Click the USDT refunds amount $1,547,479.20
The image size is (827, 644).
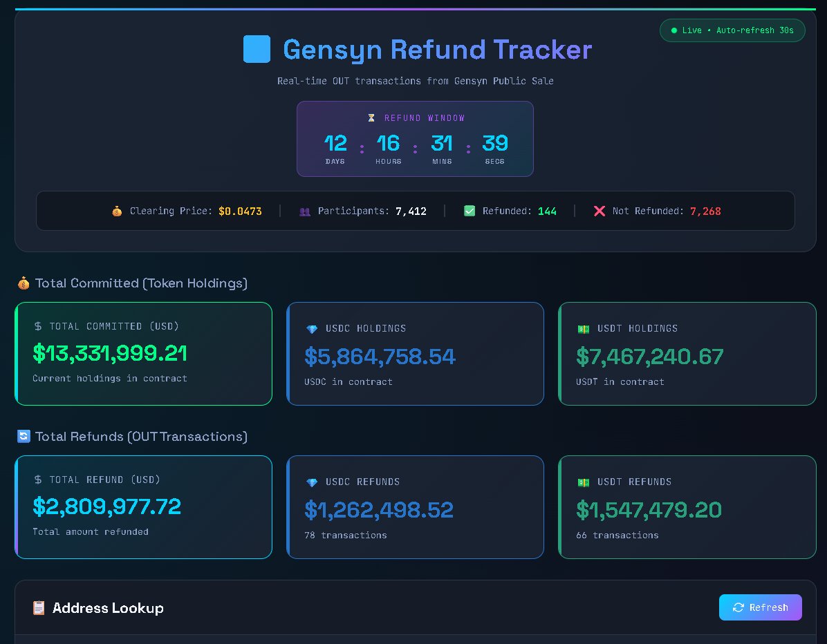(649, 510)
